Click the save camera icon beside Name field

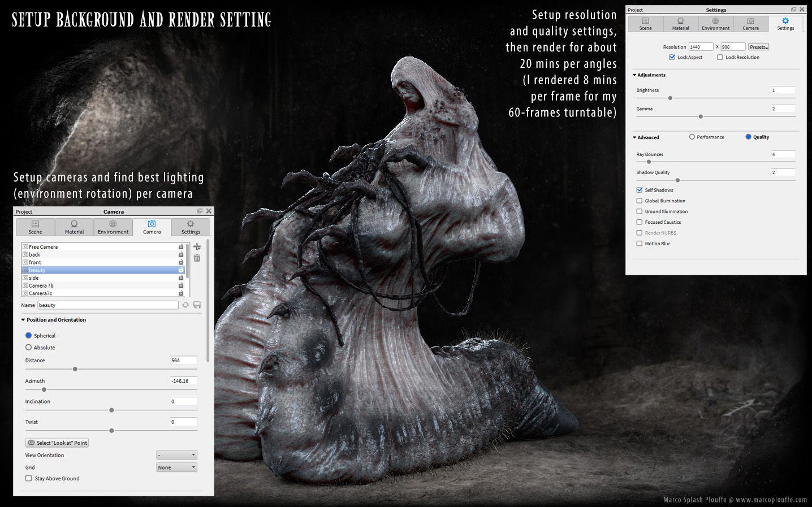pos(197,305)
